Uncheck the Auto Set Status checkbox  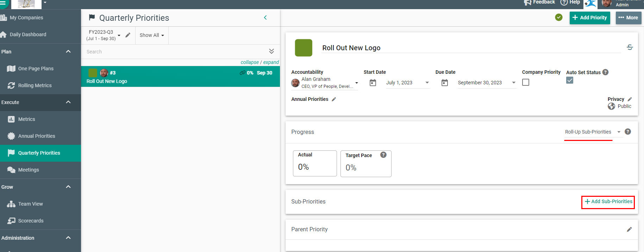tap(569, 80)
